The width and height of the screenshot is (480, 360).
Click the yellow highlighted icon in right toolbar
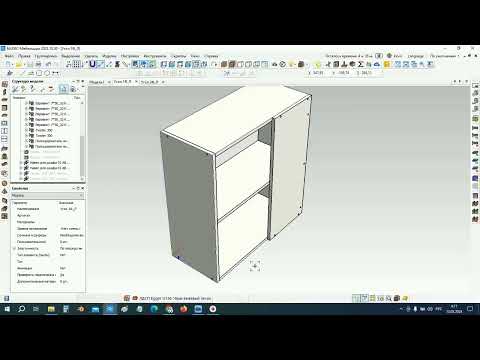(x=387, y=64)
